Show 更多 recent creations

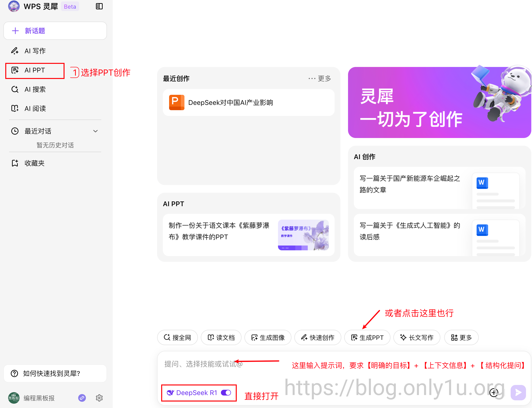[x=320, y=78]
